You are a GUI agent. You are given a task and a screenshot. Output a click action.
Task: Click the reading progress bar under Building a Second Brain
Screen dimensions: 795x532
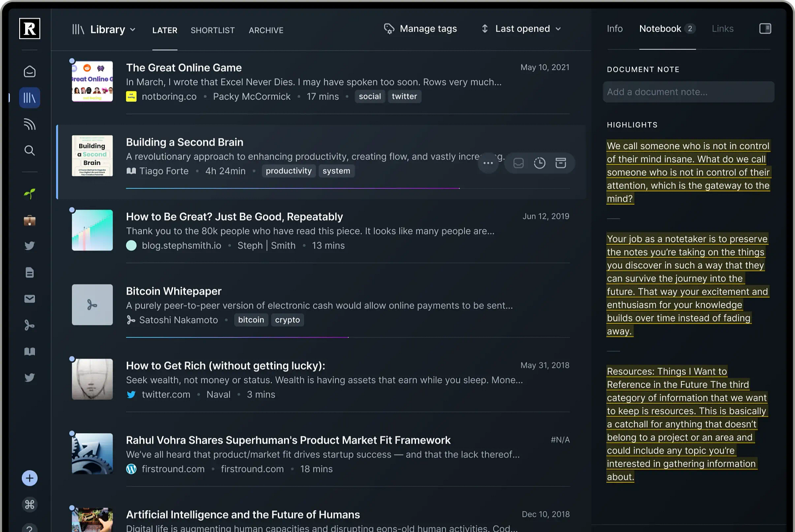[x=292, y=188]
